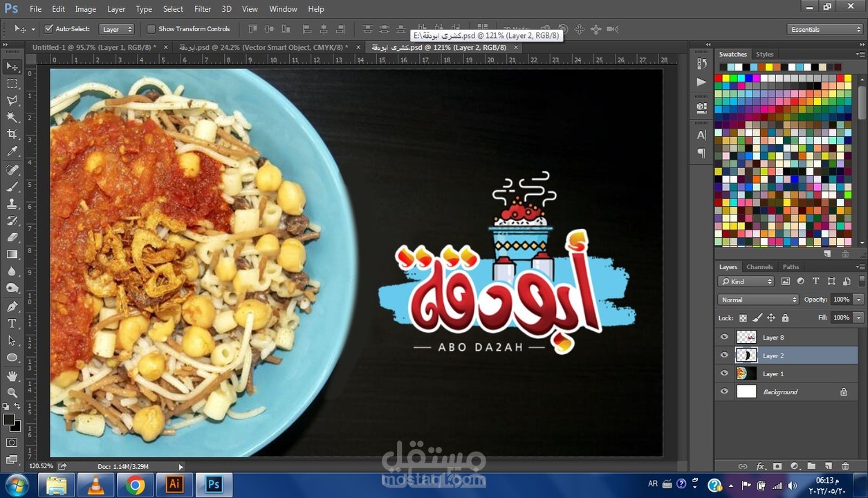Toggle Background layer visibility eye

pyautogui.click(x=724, y=391)
